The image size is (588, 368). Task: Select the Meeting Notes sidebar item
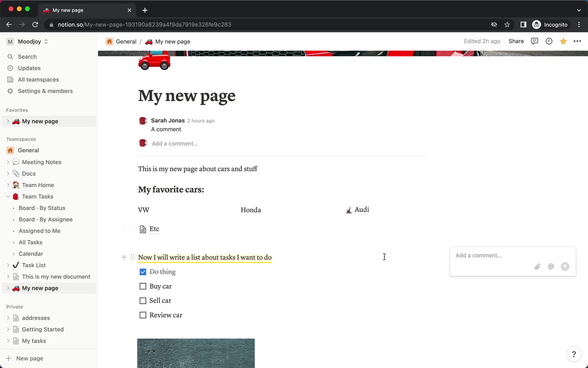pyautogui.click(x=41, y=162)
